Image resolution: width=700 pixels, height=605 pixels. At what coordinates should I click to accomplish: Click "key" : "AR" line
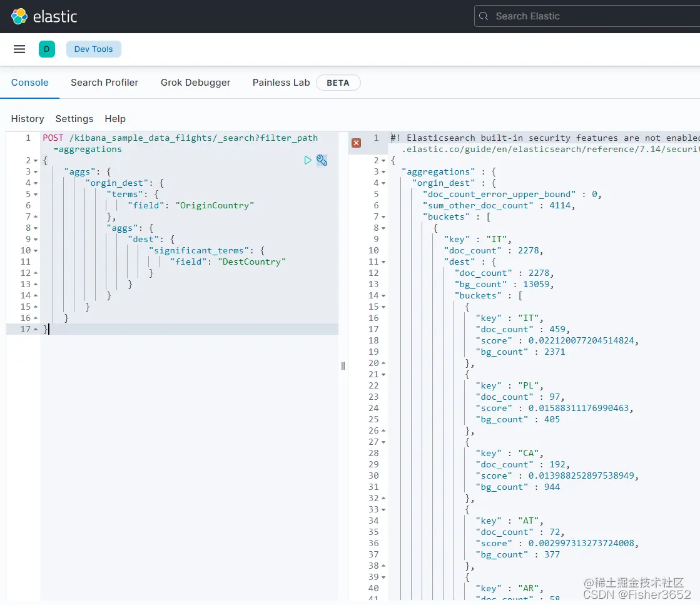509,588
